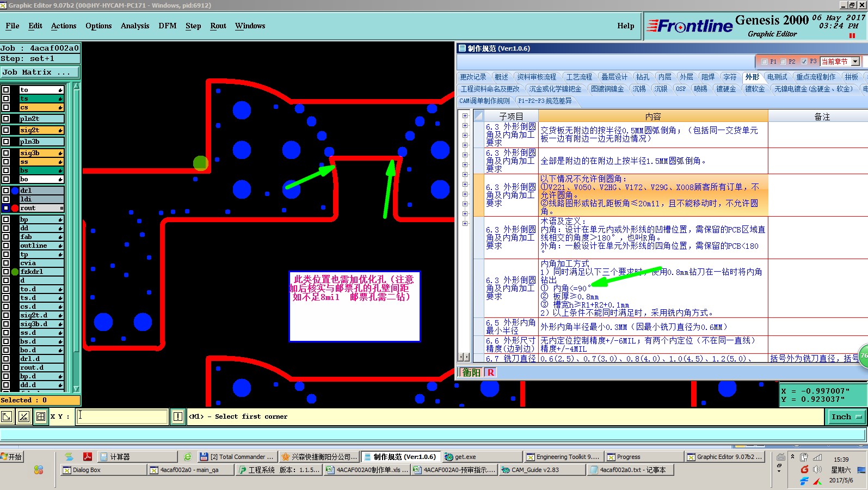The height and width of the screenshot is (490, 868).
Task: Click the colorful four-dot icon under Start button
Action: (38, 470)
